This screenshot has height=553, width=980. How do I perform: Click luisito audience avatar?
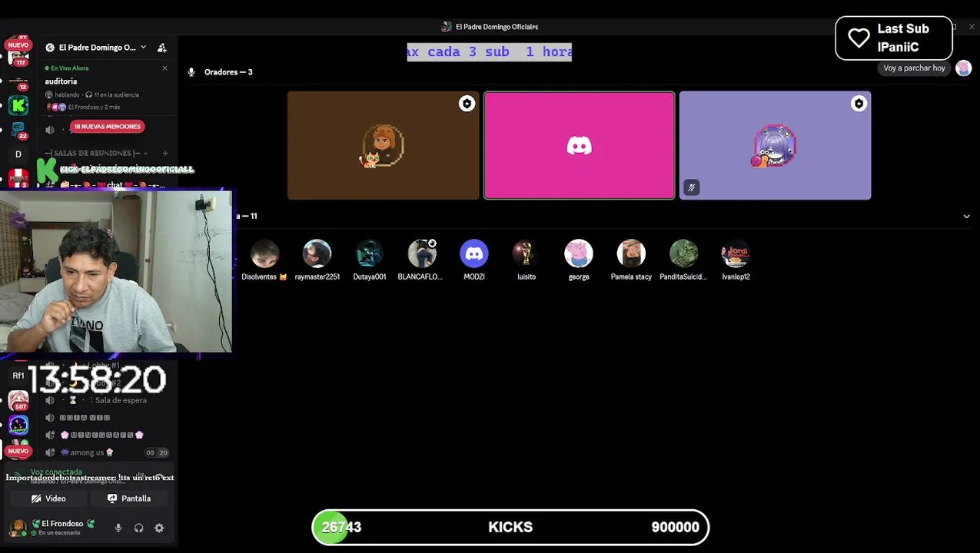coord(527,253)
